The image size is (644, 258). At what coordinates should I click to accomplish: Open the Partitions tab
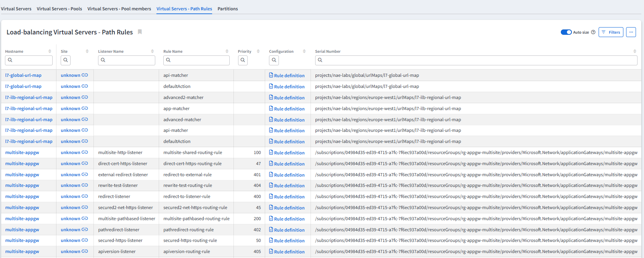[x=227, y=9]
